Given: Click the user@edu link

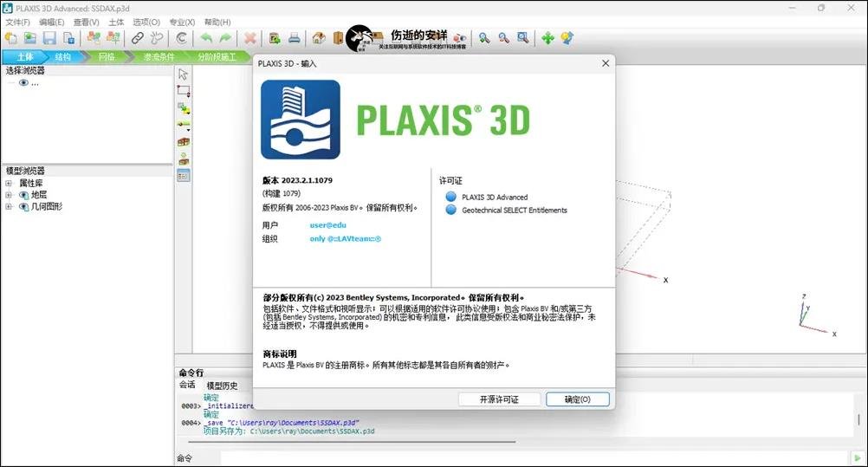Looking at the screenshot, I should (x=327, y=225).
